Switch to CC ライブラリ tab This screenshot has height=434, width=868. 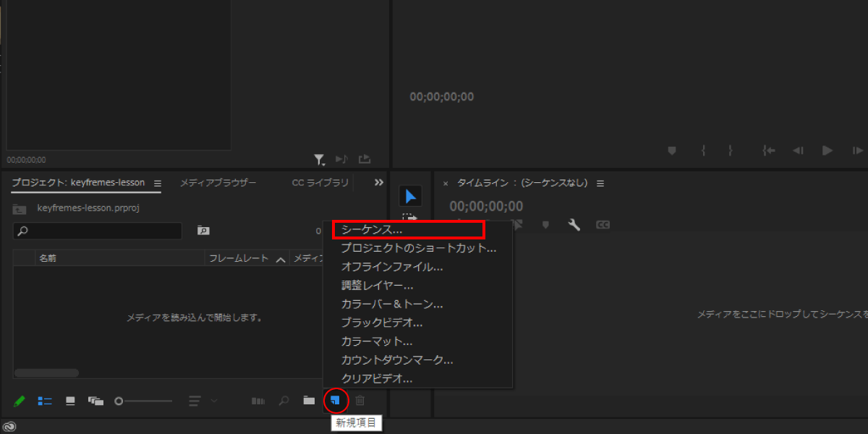(x=320, y=183)
